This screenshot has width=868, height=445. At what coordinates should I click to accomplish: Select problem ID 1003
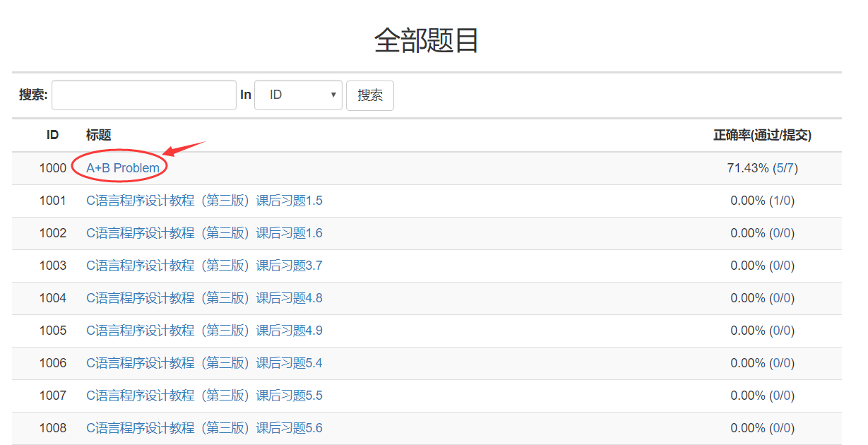point(53,266)
